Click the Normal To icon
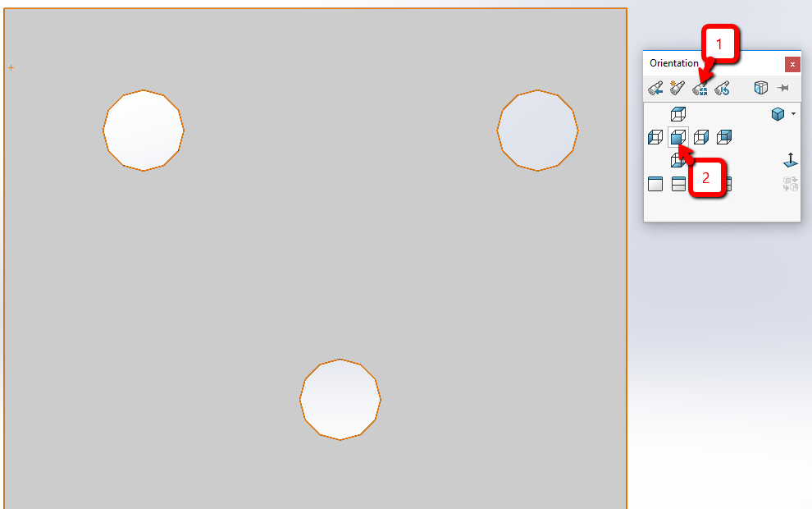This screenshot has height=509, width=812. (790, 160)
